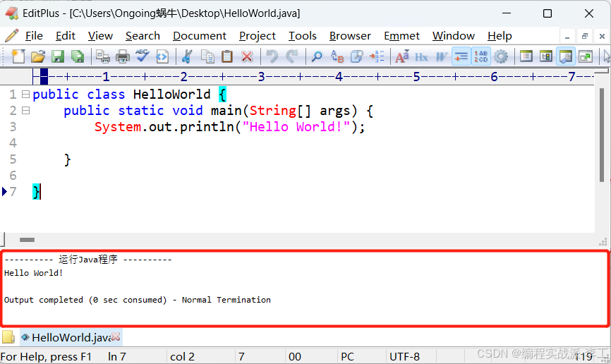Screen dimensions: 611x364
Task: Click the 'Output completed' message line
Action: pos(137,300)
